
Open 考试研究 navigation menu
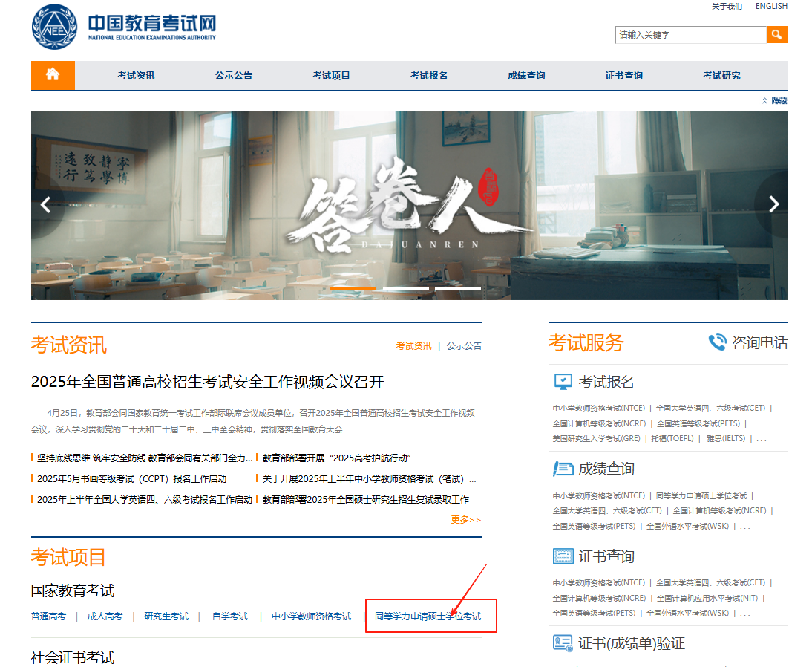721,76
